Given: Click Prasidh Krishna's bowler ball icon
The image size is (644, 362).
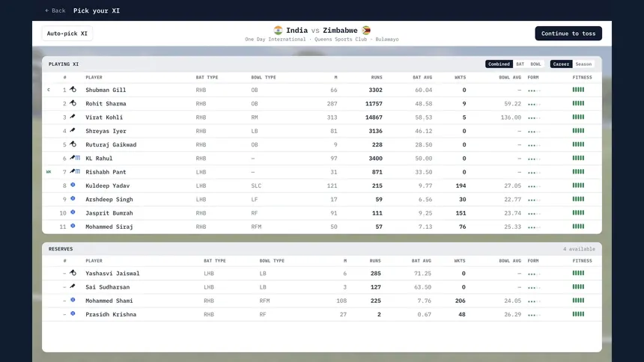Looking at the screenshot, I should click(73, 313).
